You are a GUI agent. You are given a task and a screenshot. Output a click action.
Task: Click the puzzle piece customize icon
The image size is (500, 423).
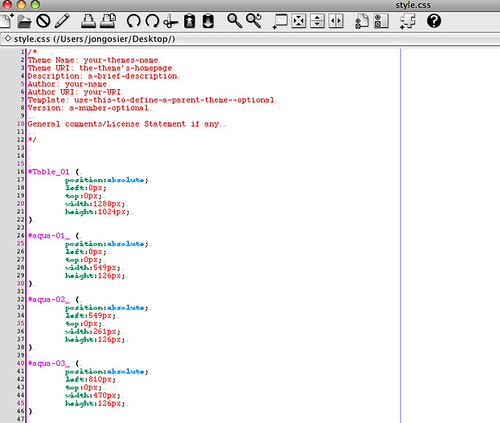pyautogui.click(x=407, y=21)
